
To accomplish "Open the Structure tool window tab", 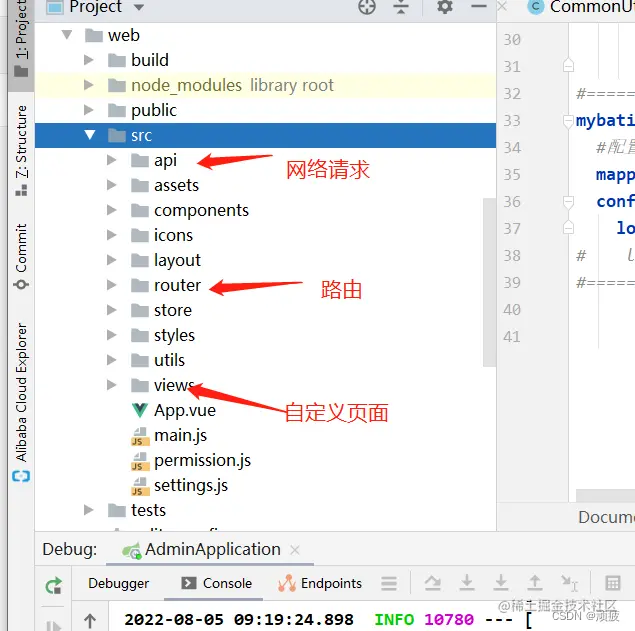I will pyautogui.click(x=21, y=150).
